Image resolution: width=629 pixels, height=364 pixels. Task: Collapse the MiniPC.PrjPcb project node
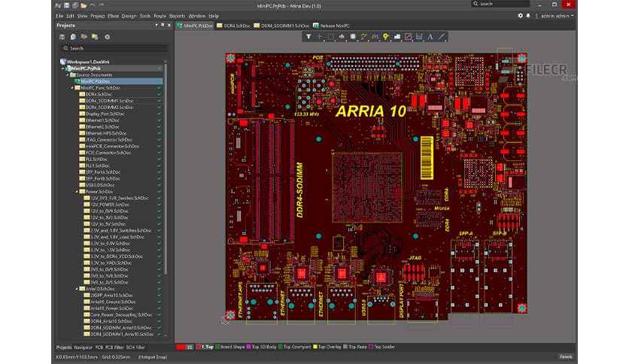click(x=62, y=68)
